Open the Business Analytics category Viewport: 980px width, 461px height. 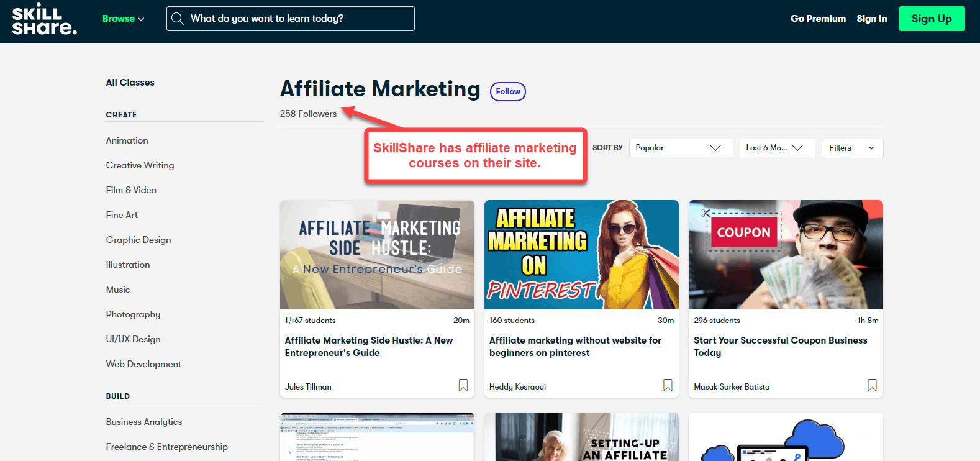click(x=143, y=422)
